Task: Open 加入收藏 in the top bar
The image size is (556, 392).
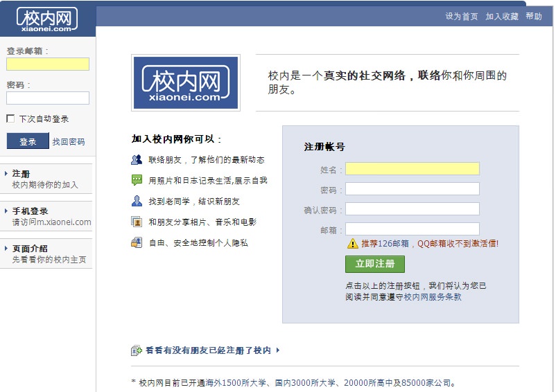Action: coord(502,17)
